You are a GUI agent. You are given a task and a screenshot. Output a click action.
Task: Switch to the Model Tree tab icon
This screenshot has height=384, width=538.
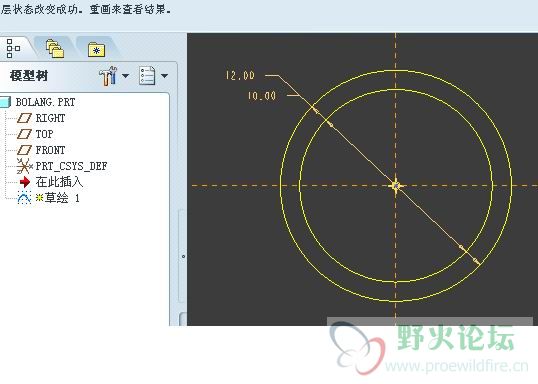point(13,48)
